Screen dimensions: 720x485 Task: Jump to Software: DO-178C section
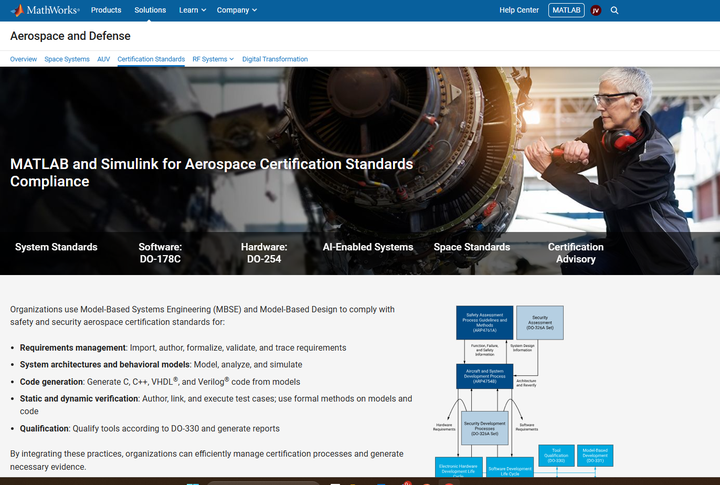coord(160,253)
